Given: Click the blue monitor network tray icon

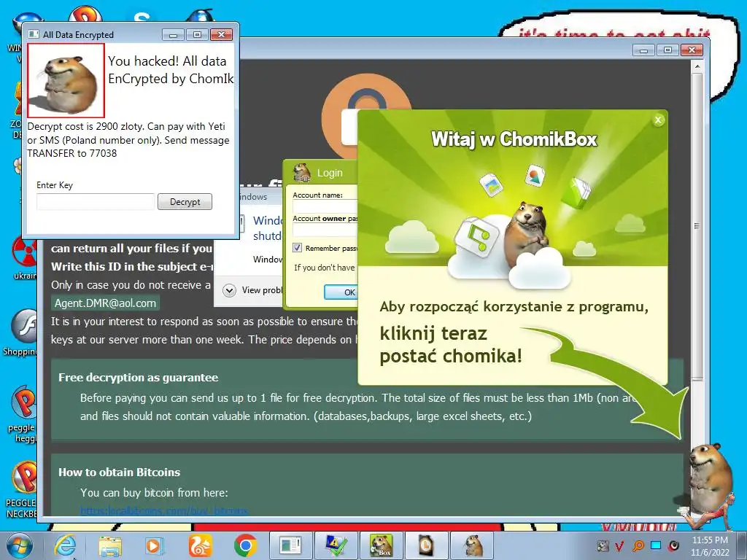Looking at the screenshot, I should 656,545.
